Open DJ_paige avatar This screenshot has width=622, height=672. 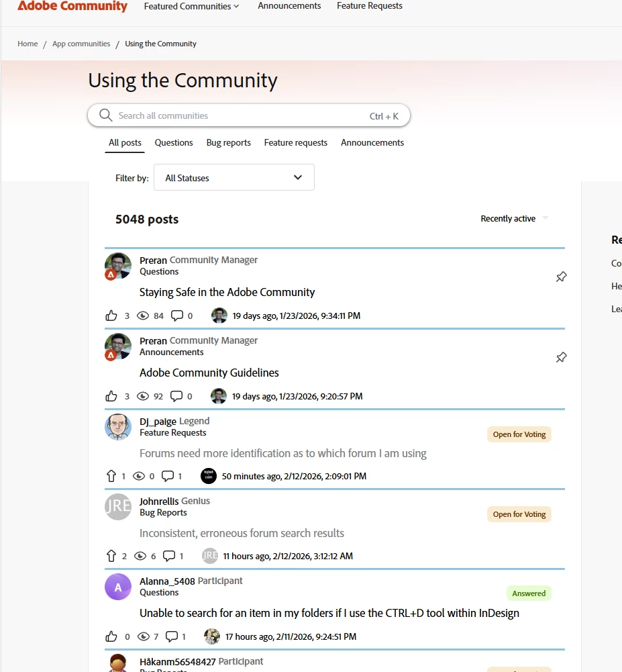118,427
